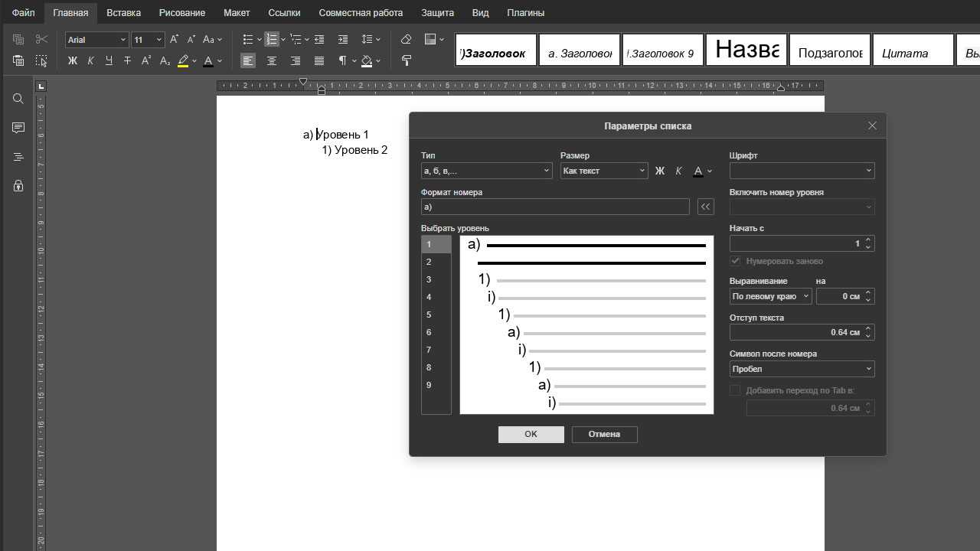Click the 'Отмена' button
This screenshot has height=551, width=980.
click(604, 434)
